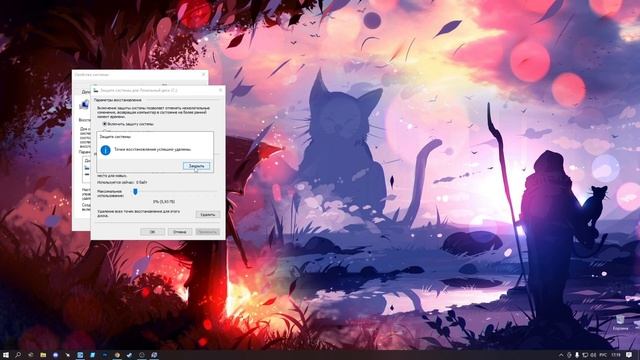Click the checkmark app icon in taskbar
This screenshot has width=640, height=360.
point(129,355)
